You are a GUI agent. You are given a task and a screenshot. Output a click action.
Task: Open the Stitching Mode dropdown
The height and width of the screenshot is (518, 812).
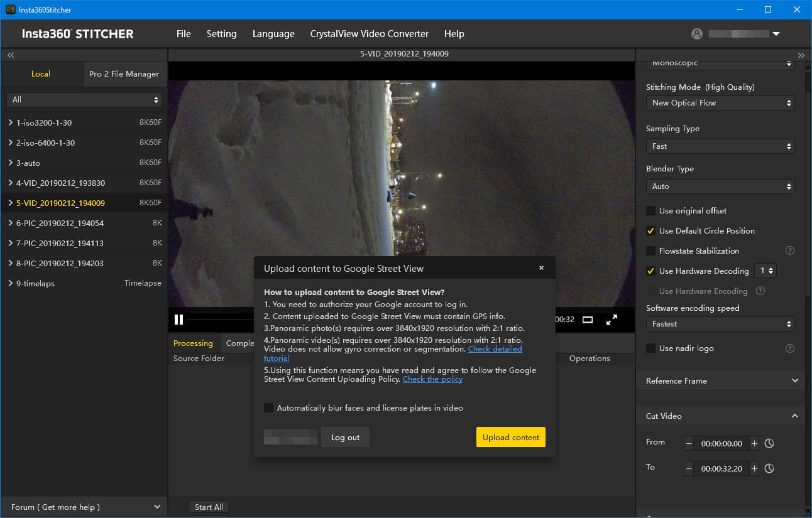click(x=720, y=103)
